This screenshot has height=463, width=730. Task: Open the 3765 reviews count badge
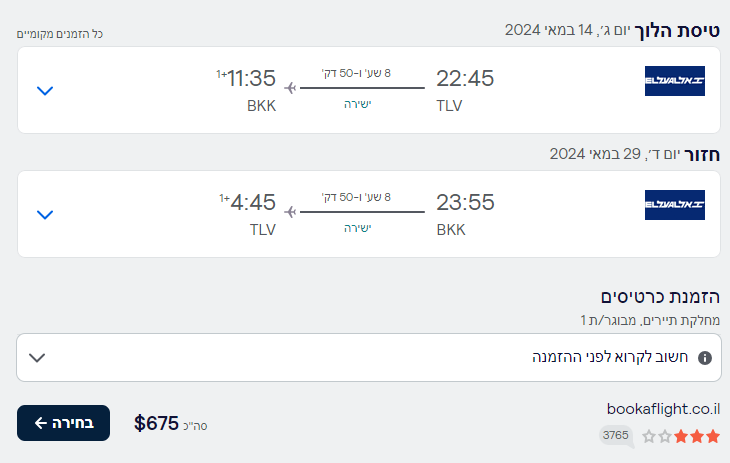click(x=615, y=435)
